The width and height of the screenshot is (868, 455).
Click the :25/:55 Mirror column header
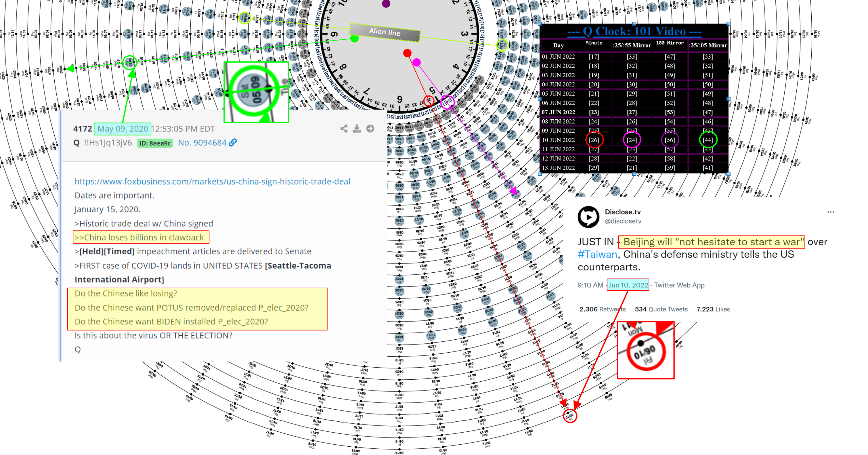pyautogui.click(x=632, y=45)
